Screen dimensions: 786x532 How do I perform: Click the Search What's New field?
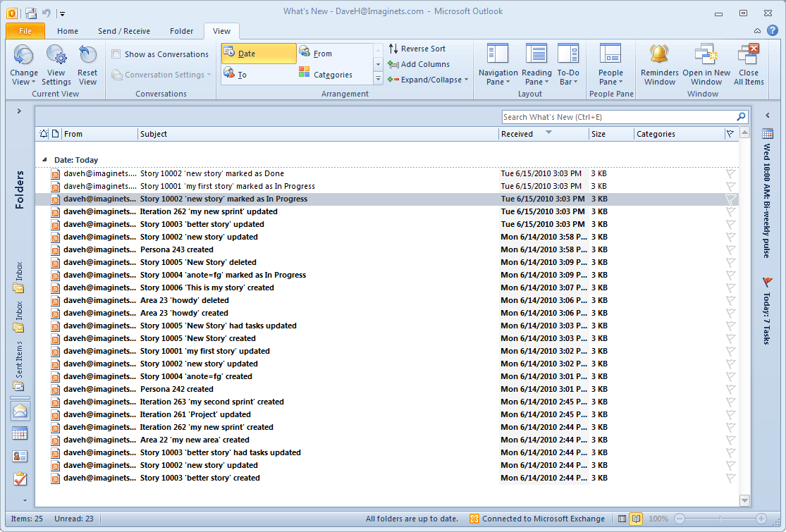point(618,117)
